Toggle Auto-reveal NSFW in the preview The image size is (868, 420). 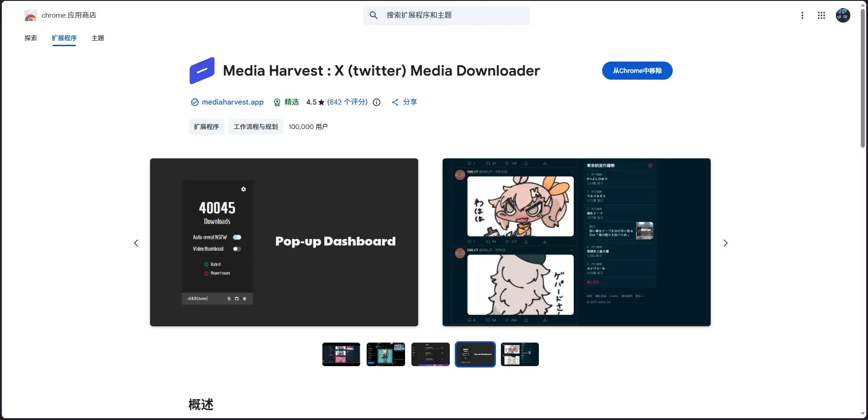[x=237, y=237]
